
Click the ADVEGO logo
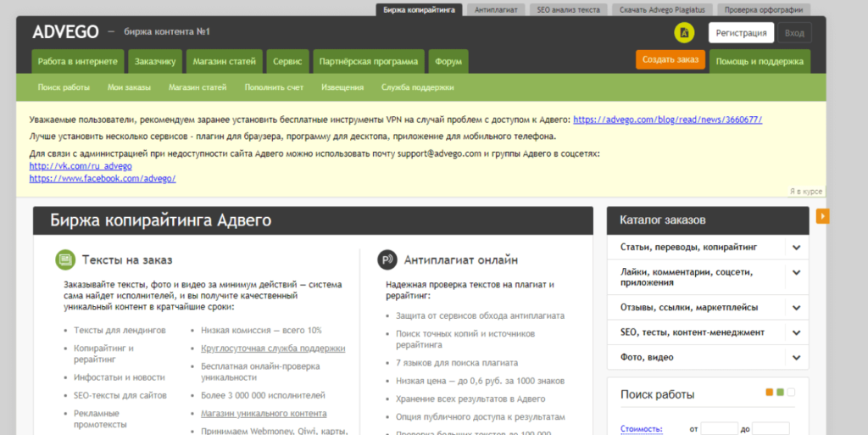tap(65, 32)
